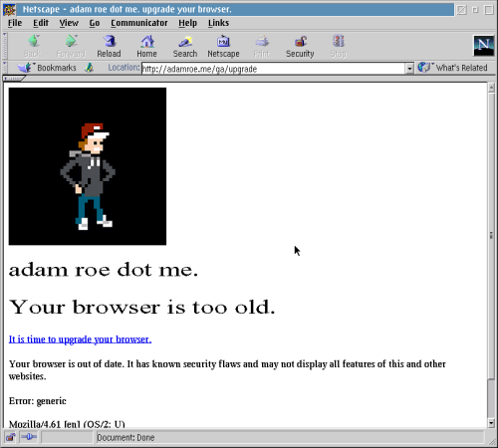The width and height of the screenshot is (498, 448).
Task: Click the 'Error: generic' text
Action: pyautogui.click(x=38, y=401)
